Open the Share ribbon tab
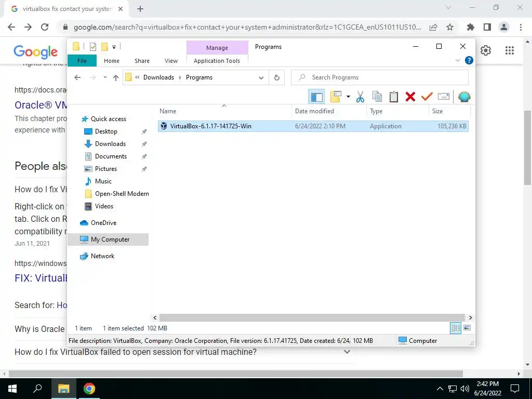 142,61
